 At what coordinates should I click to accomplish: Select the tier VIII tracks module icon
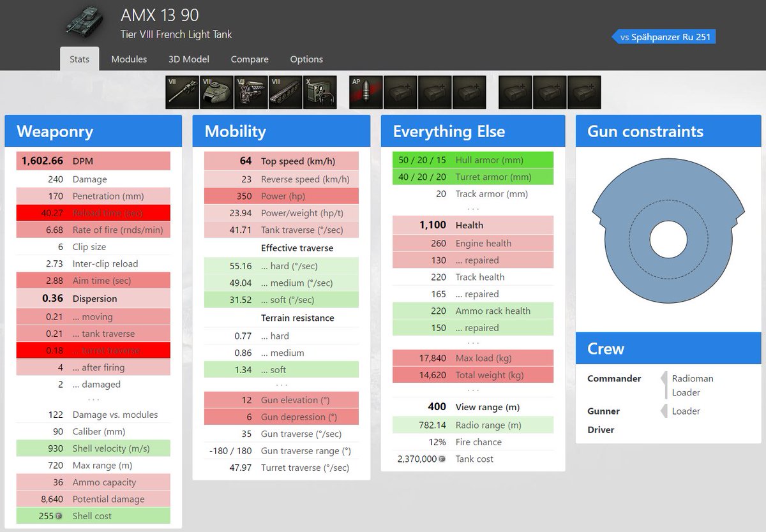tap(285, 92)
